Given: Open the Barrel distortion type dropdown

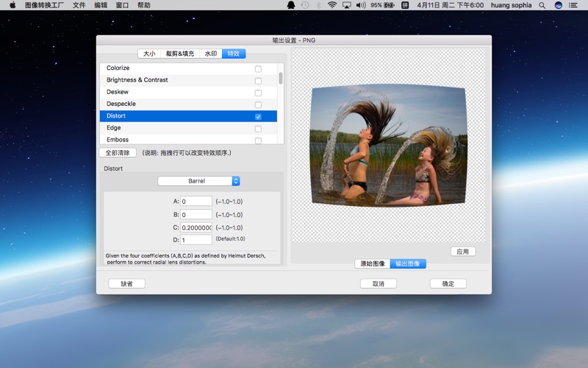Looking at the screenshot, I should tap(198, 181).
